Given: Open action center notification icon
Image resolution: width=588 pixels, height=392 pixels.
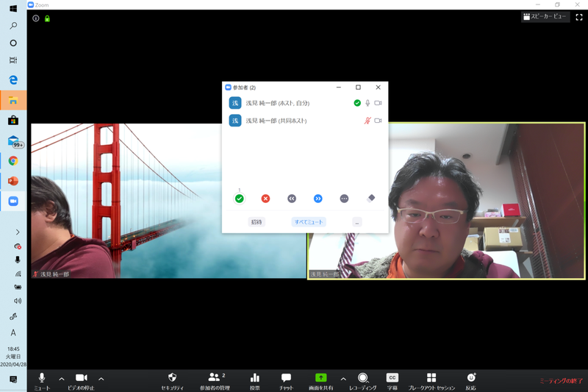Looking at the screenshot, I should tap(13, 379).
